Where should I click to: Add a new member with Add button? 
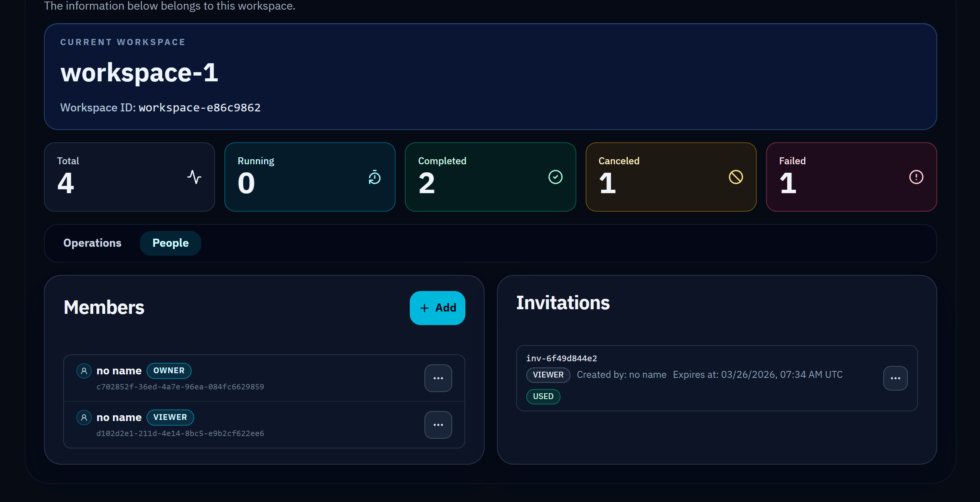pyautogui.click(x=438, y=308)
